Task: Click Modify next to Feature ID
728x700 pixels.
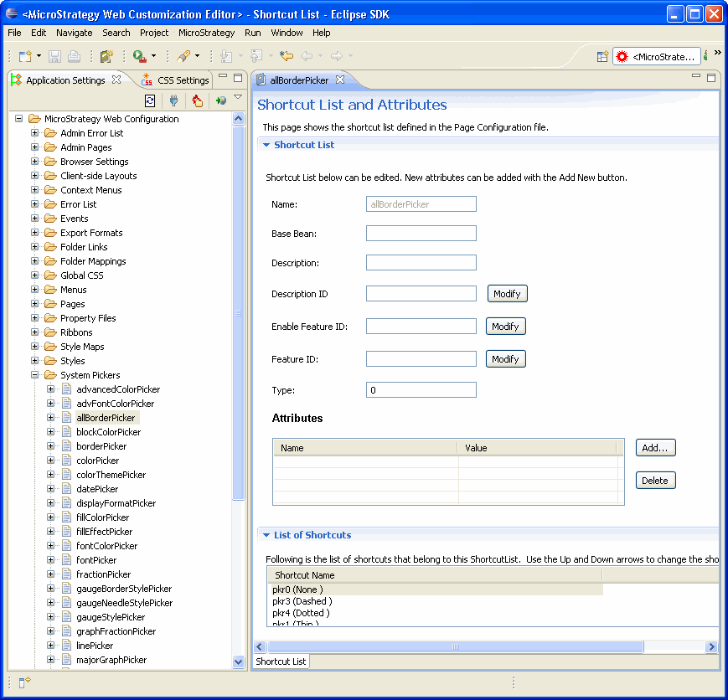Action: point(506,359)
